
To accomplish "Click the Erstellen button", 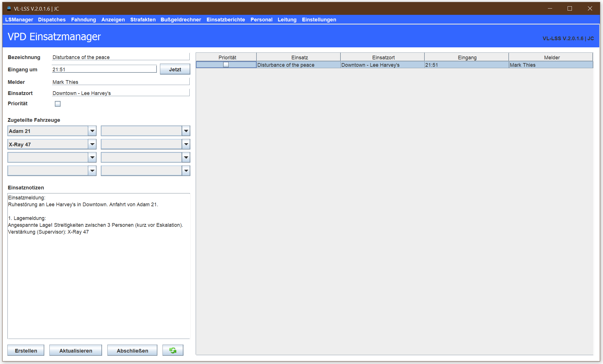I will pos(26,351).
